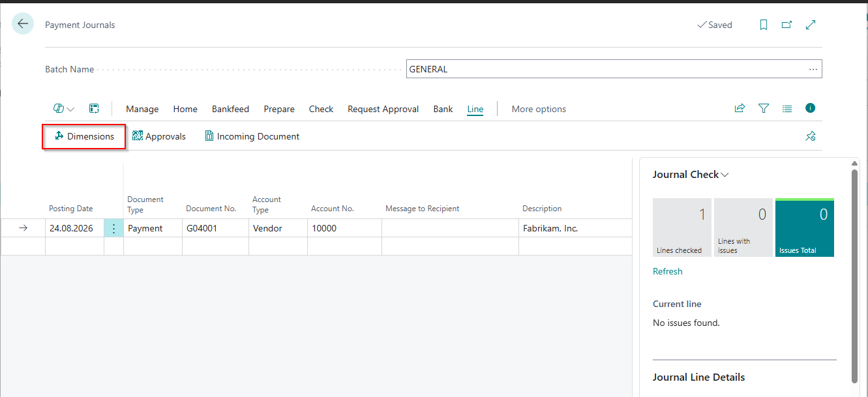868x397 pixels.
Task: Click Posting Date cell 24.08.2026
Action: click(74, 228)
